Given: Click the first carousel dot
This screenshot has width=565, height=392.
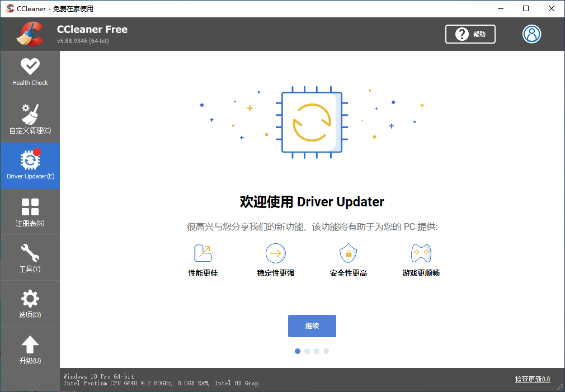Looking at the screenshot, I should point(297,351).
